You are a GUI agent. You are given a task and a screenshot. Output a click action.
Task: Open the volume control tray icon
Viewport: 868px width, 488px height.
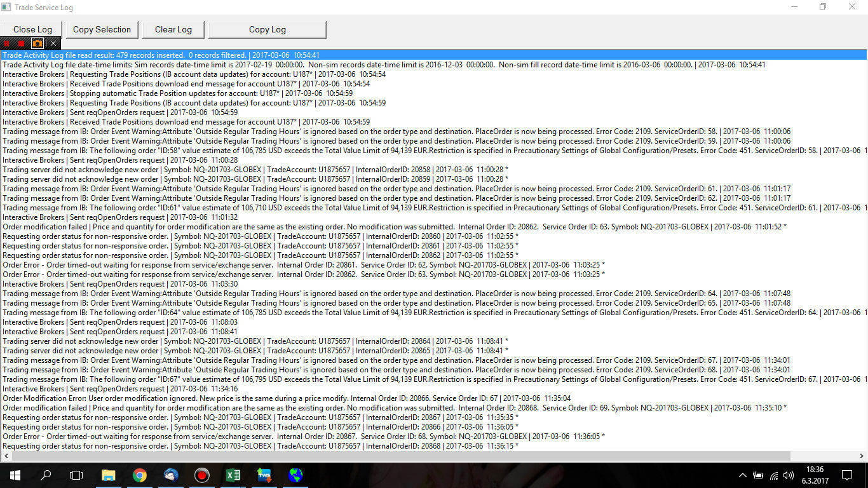[x=789, y=475]
